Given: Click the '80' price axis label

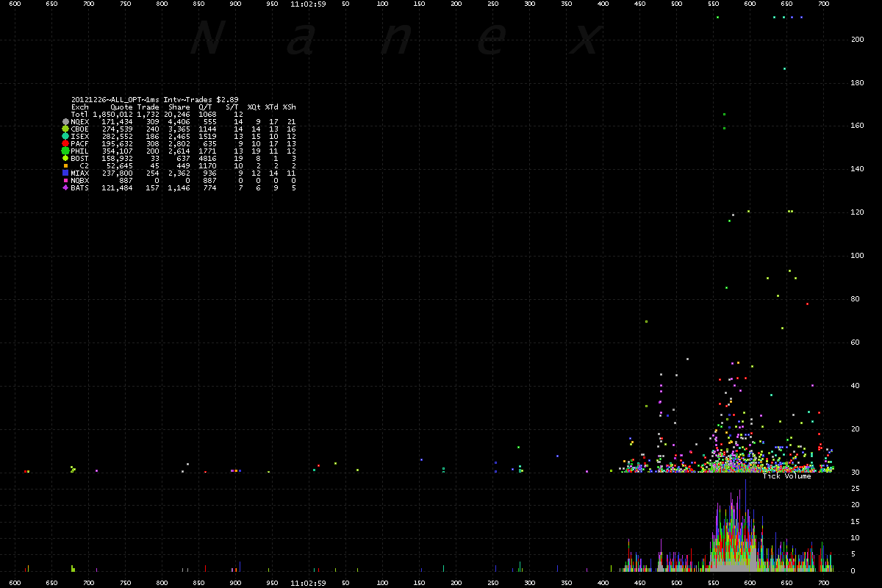Looking at the screenshot, I should [855, 299].
